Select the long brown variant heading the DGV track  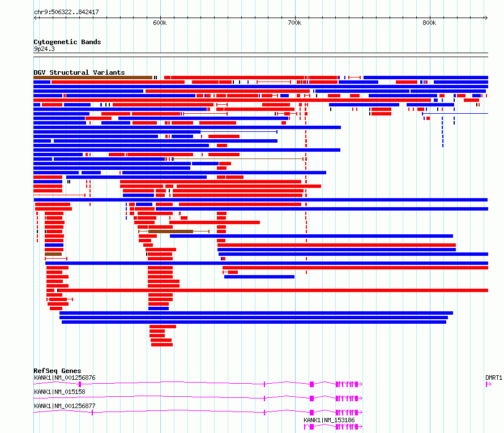(93, 78)
